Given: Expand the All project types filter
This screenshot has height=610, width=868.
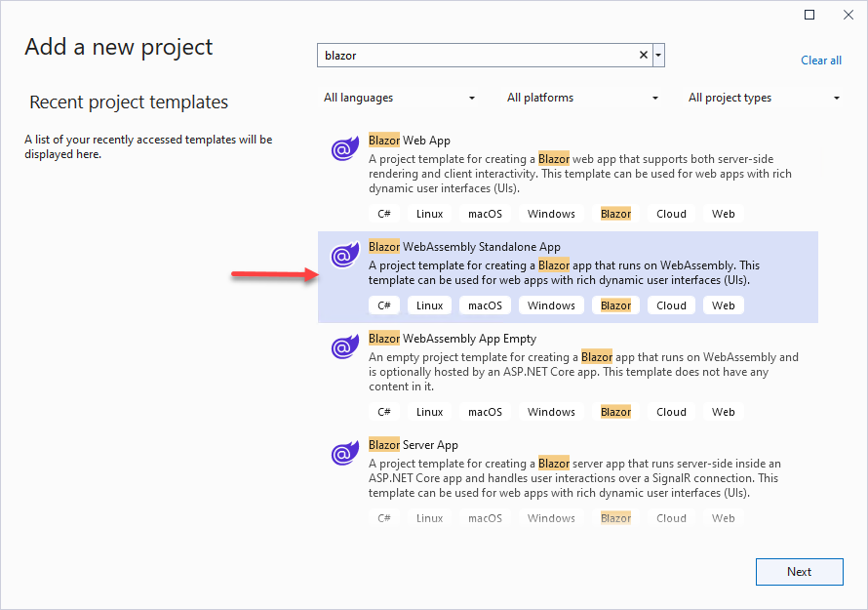Looking at the screenshot, I should (x=764, y=98).
